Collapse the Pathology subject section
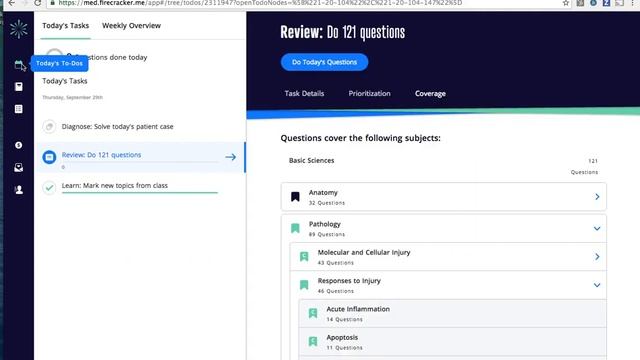Image resolution: width=640 pixels, height=360 pixels. pyautogui.click(x=597, y=229)
